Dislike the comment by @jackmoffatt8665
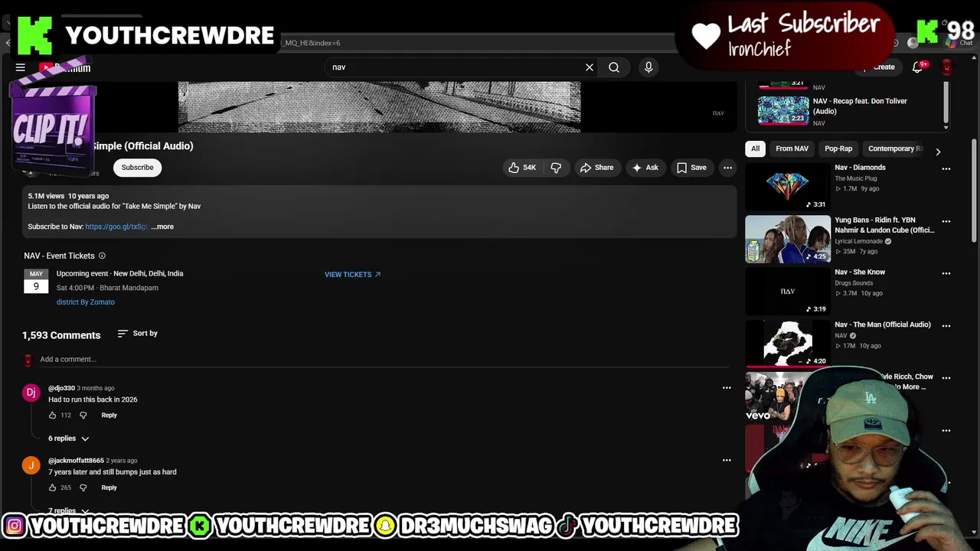 coord(83,487)
